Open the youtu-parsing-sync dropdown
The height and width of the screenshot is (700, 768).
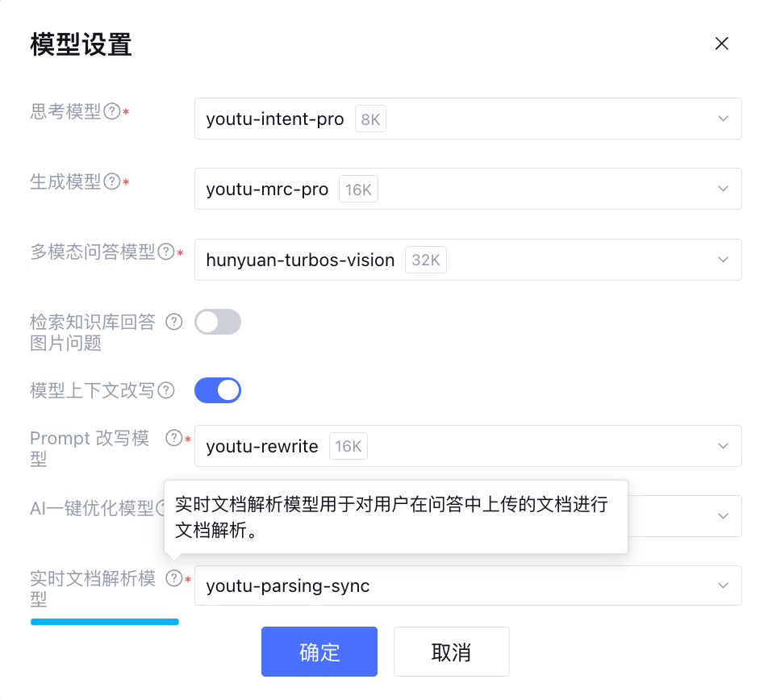click(x=468, y=586)
